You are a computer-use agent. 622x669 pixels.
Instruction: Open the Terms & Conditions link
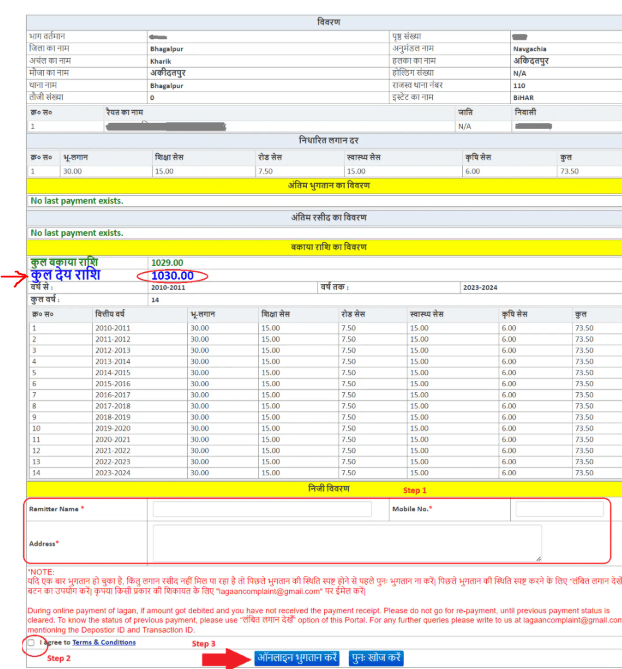[104, 643]
